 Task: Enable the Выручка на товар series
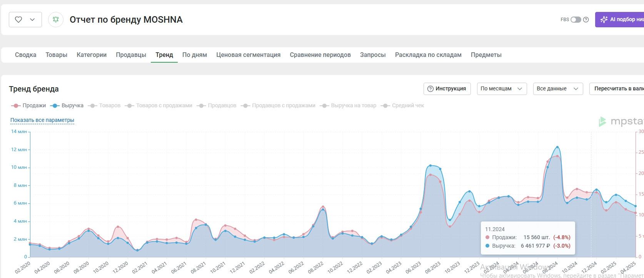point(348,106)
